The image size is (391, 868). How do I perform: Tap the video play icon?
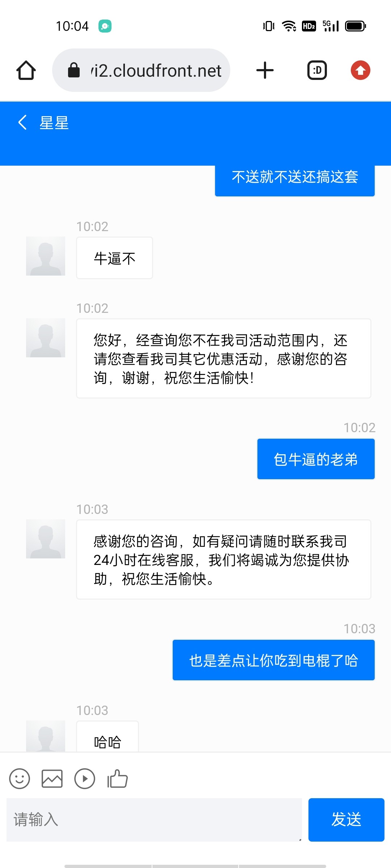coord(85,778)
